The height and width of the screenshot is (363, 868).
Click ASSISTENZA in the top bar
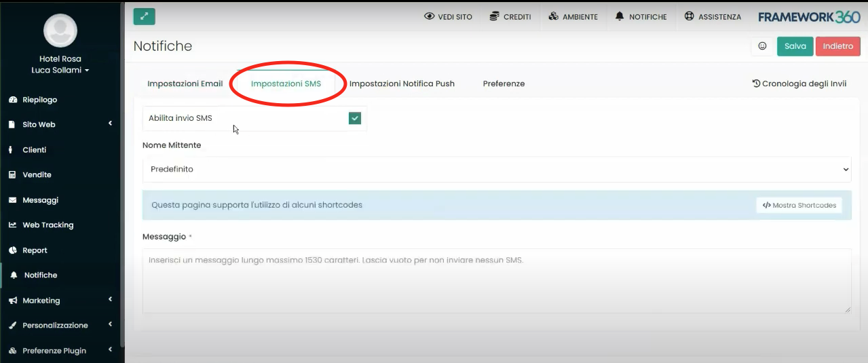[713, 16]
